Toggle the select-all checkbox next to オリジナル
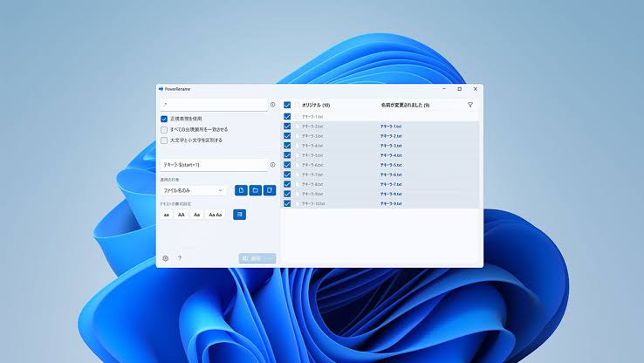This screenshot has height=363, width=644. 287,105
